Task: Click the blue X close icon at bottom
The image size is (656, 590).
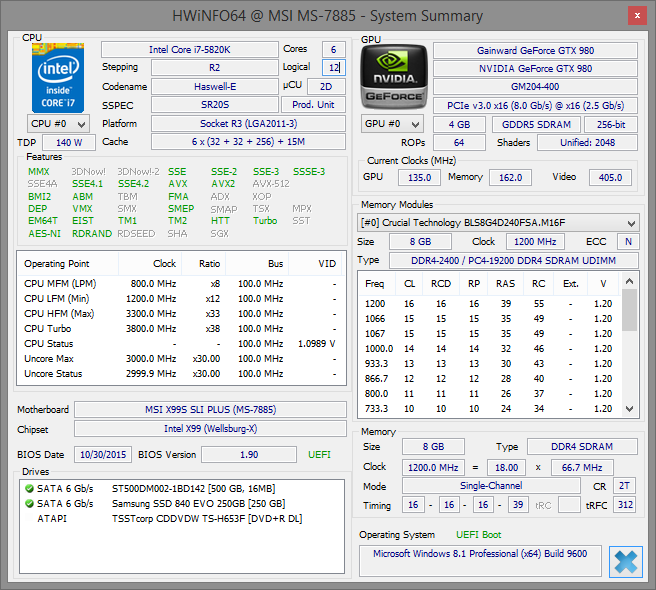Action: pyautogui.click(x=626, y=562)
